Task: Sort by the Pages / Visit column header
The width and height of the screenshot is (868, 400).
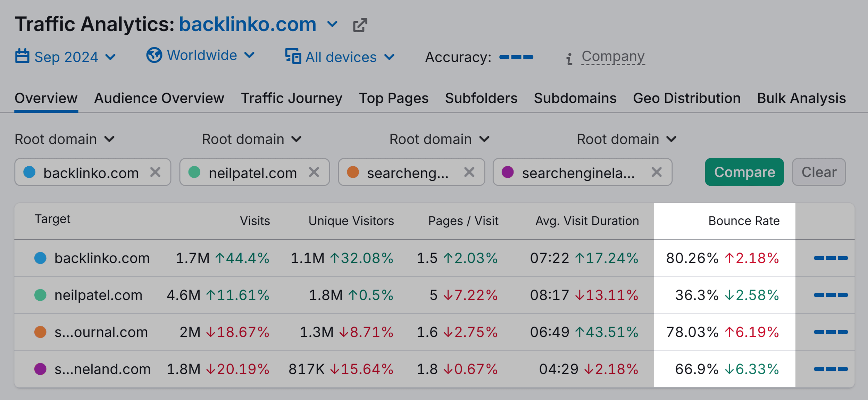Action: coord(463,221)
